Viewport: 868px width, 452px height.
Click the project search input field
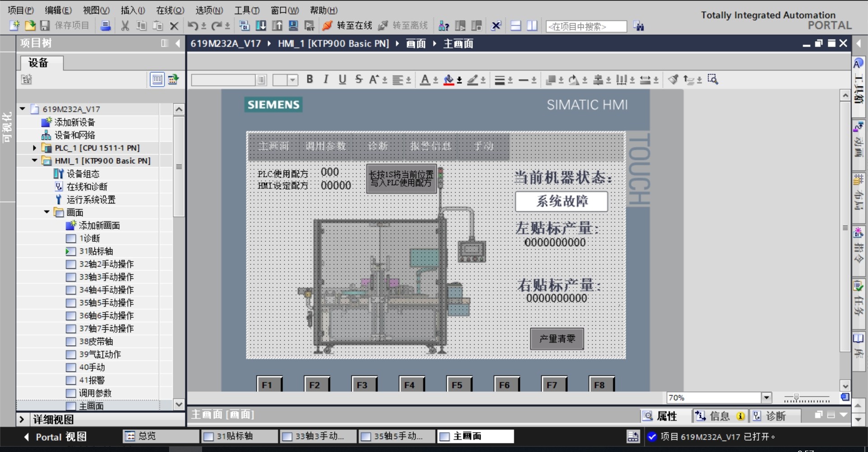point(586,27)
